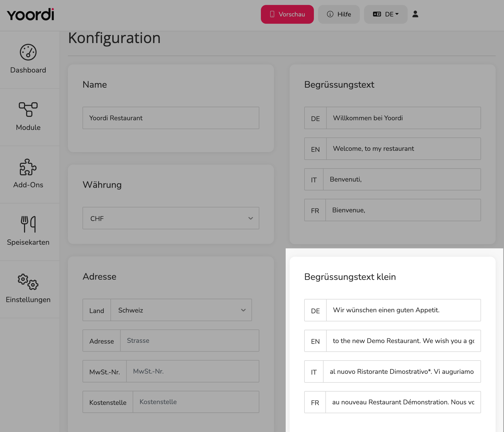
Task: Click the Hilfe info icon
Action: 330,14
